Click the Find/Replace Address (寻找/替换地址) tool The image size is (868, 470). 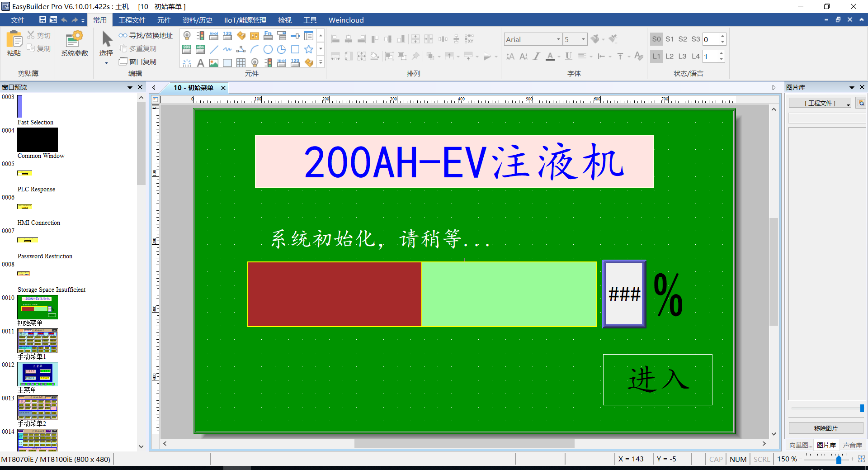click(x=146, y=35)
